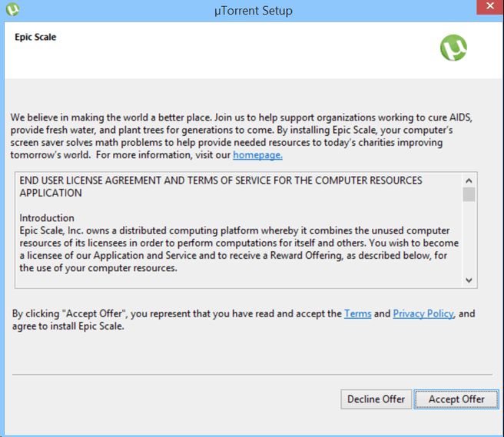Click the 'By clicking "Accept Offer"' text
Image resolution: width=504 pixels, height=437 pixels.
click(244, 319)
